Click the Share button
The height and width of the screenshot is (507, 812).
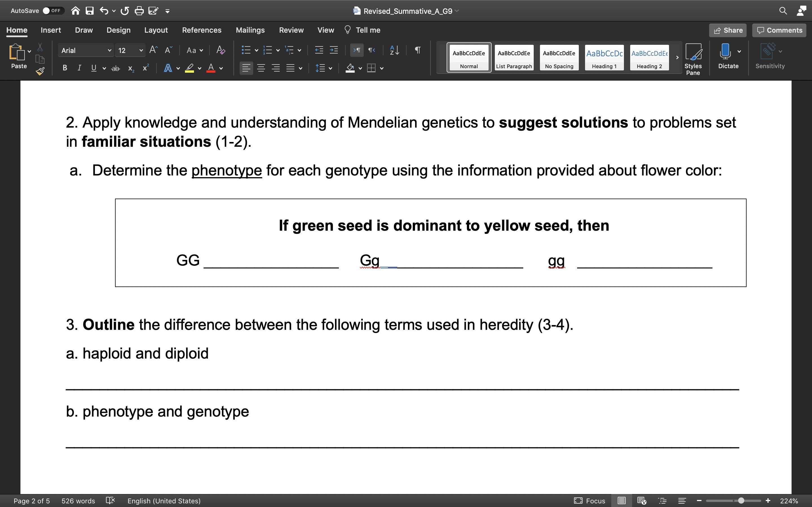click(728, 30)
